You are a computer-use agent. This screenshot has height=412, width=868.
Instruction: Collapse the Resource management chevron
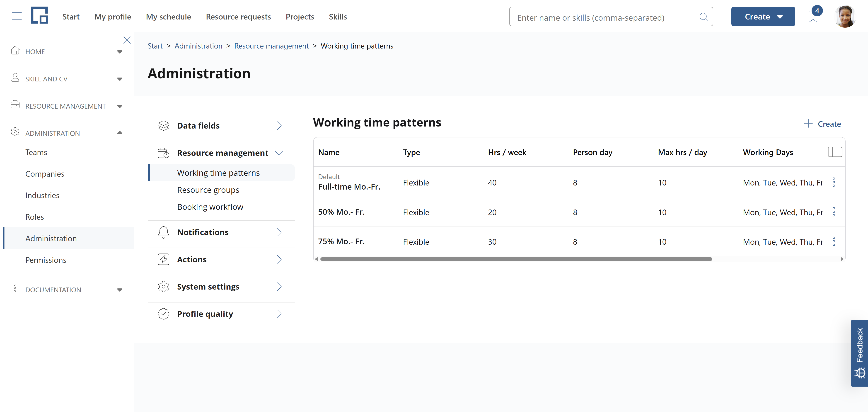tap(279, 153)
